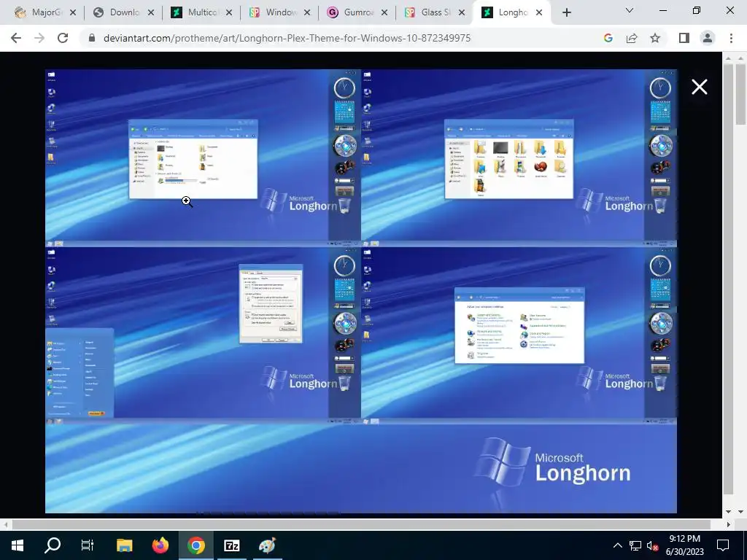Screen dimensions: 747x560
Task: Close the Multicol tab
Action: [x=229, y=12]
